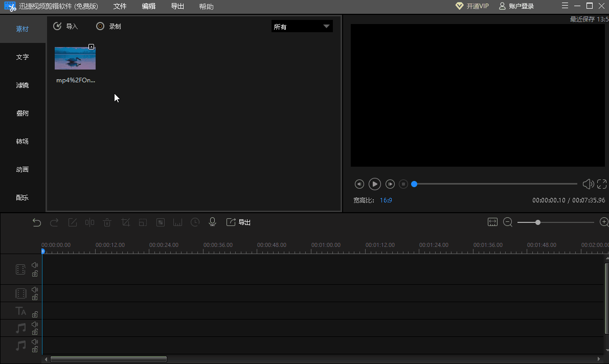
Task: Open the 文字 text tab
Action: tap(22, 57)
